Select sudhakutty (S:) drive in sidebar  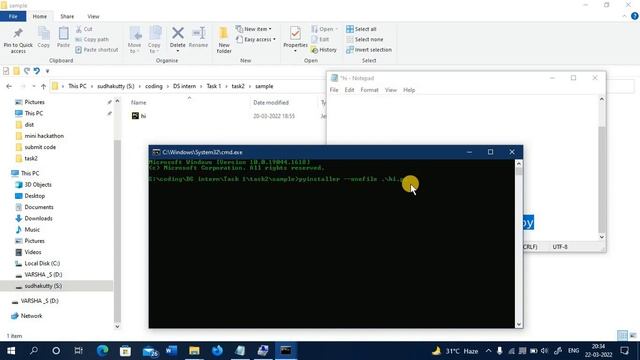tap(43, 286)
